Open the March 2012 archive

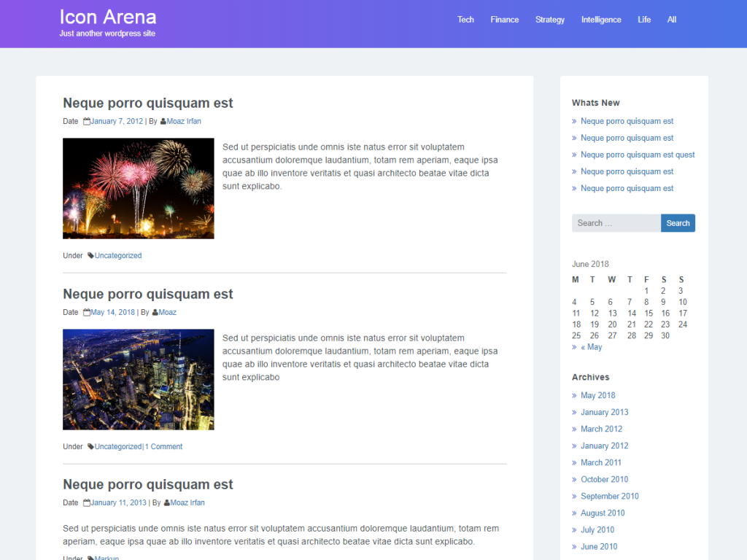pyautogui.click(x=601, y=429)
